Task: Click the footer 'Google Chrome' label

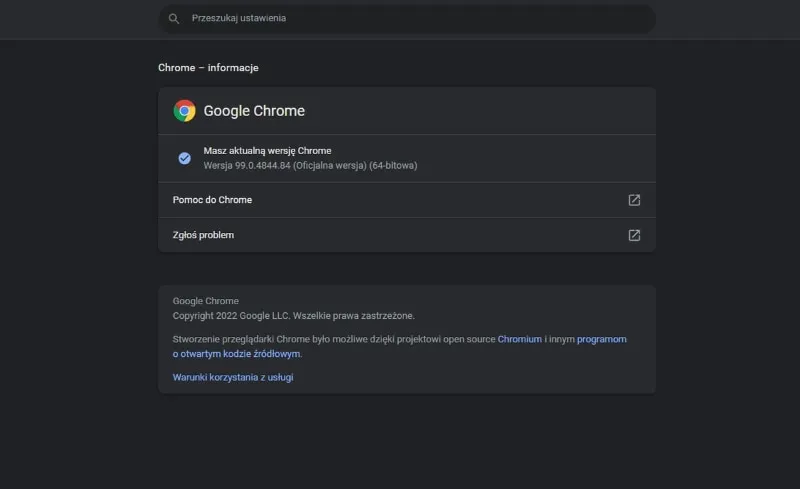Action: 206,301
